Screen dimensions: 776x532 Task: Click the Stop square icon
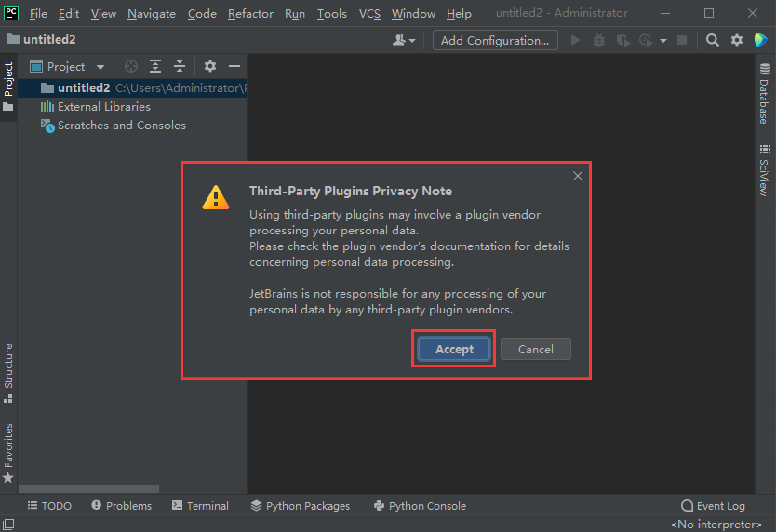coord(682,40)
